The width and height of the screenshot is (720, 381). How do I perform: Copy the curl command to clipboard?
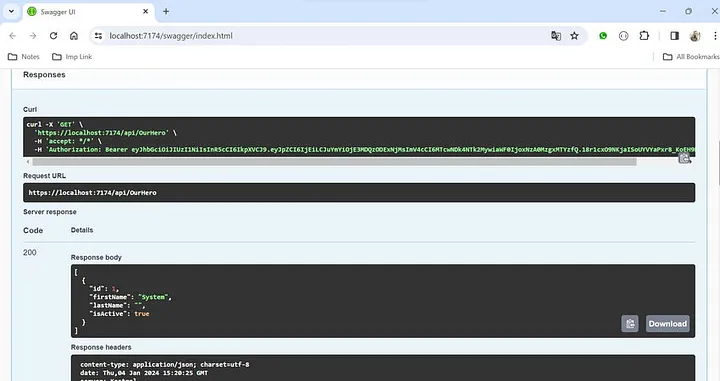684,158
